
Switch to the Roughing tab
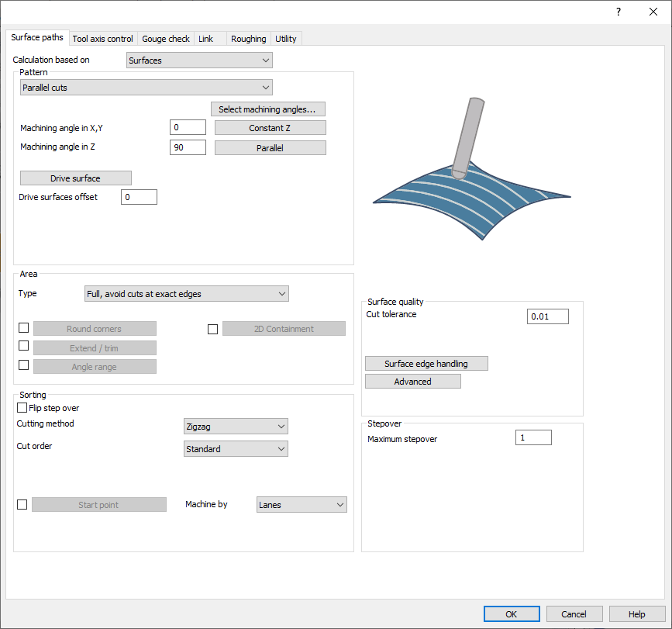tap(248, 38)
